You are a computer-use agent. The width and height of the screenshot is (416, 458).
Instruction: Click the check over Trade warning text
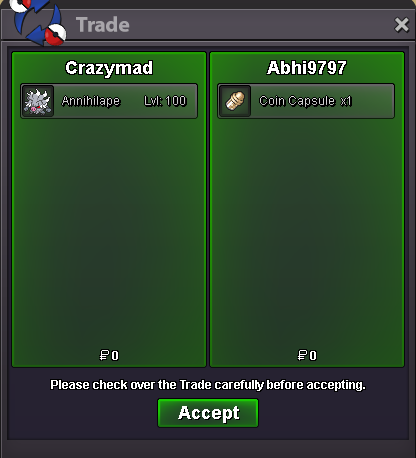point(208,385)
